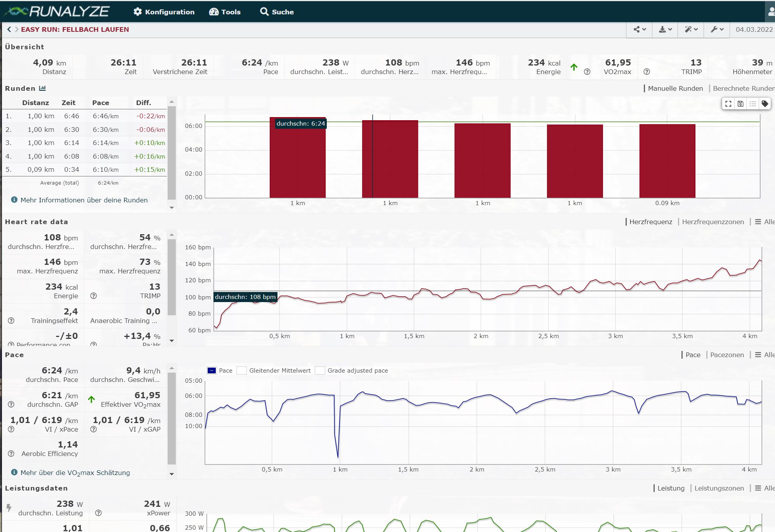Click the chart icon beside Runden heading
Image resolution: width=775 pixels, height=532 pixels.
point(42,88)
